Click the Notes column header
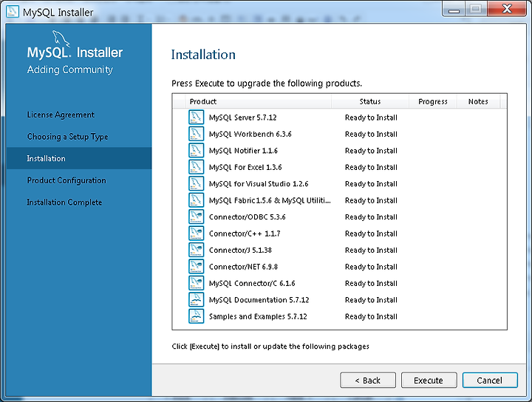The height and width of the screenshot is (402, 532). click(478, 101)
